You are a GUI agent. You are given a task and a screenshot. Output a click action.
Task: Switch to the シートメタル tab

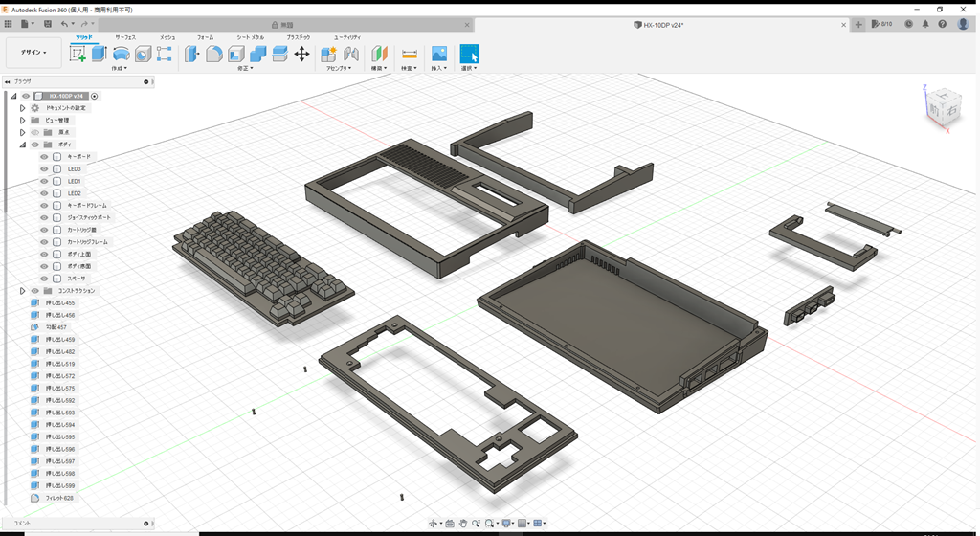[250, 37]
